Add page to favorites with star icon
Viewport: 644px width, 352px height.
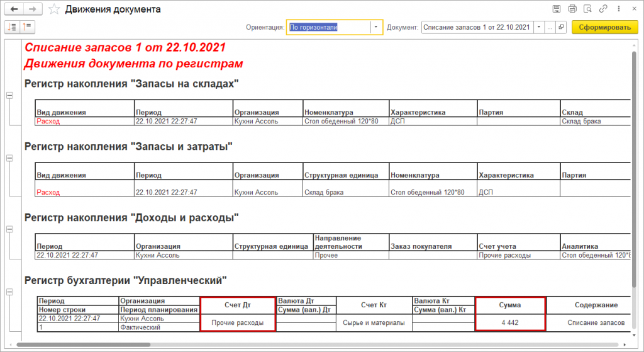(x=55, y=9)
